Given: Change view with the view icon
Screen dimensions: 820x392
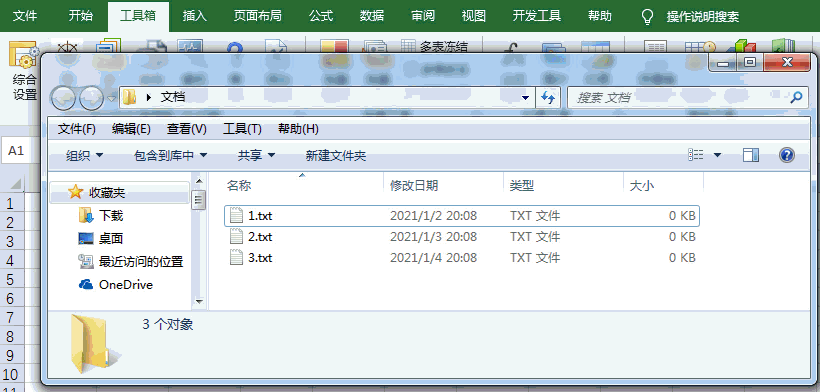Looking at the screenshot, I should (696, 155).
